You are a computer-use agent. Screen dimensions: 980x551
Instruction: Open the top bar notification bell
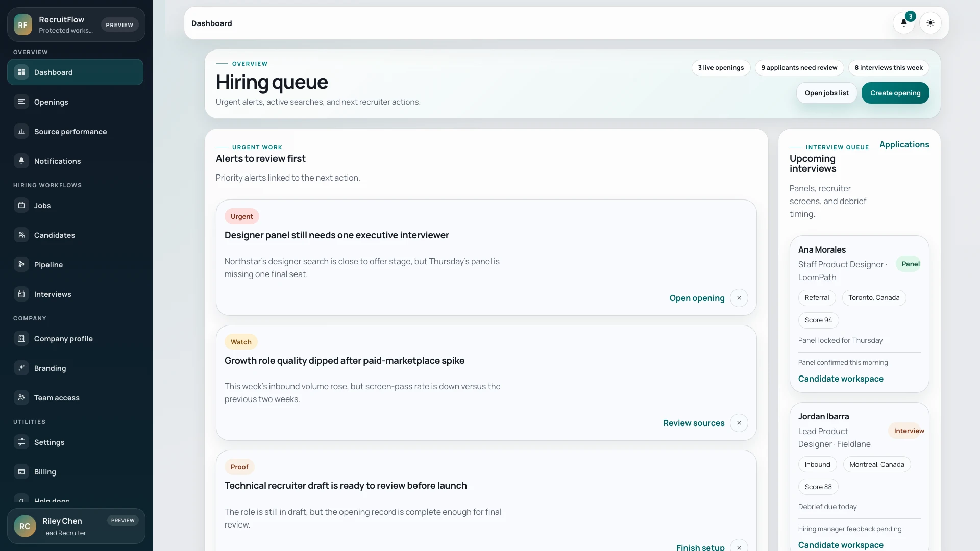point(903,23)
